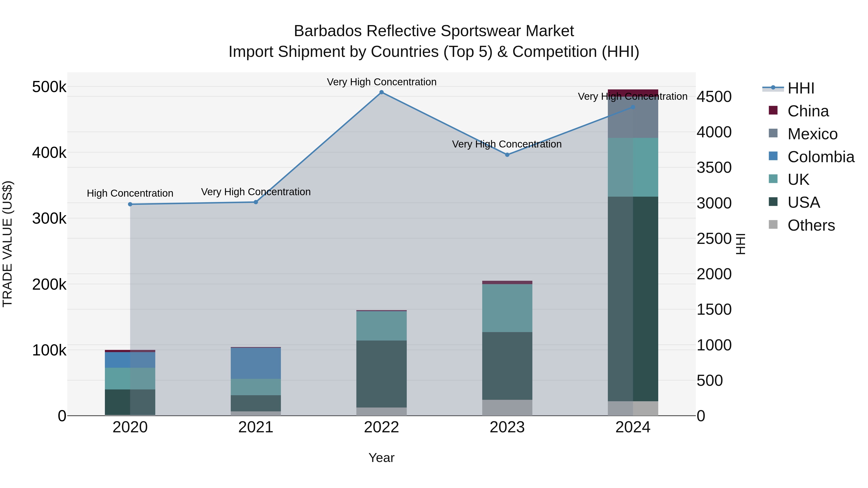Select the 2023 HHI data point
This screenshot has height=488, width=868.
[x=507, y=155]
